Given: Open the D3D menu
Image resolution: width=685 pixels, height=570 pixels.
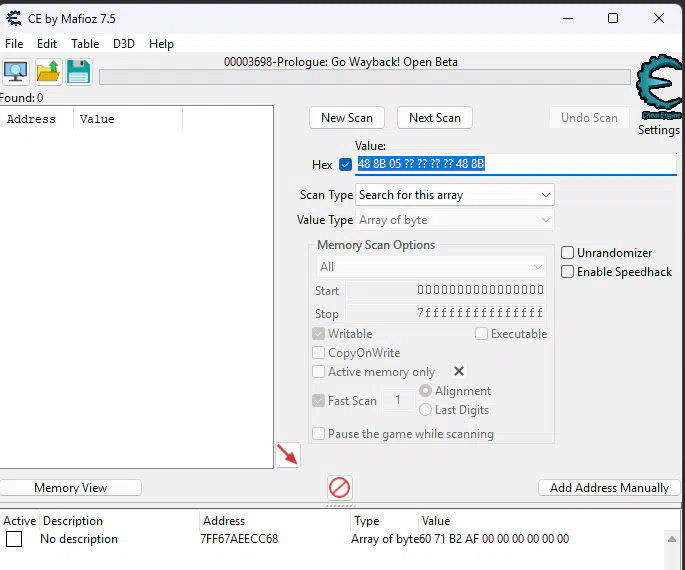Looking at the screenshot, I should tap(124, 44).
